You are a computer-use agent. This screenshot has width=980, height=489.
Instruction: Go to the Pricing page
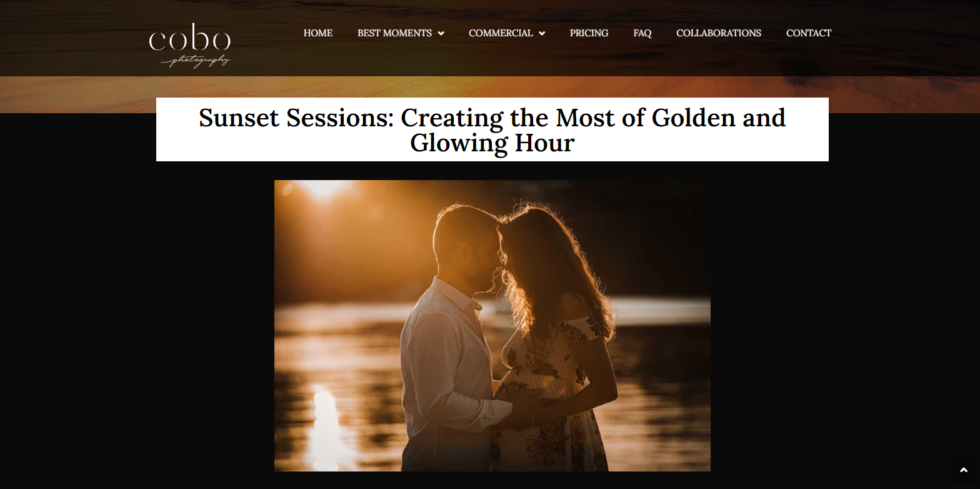[589, 33]
